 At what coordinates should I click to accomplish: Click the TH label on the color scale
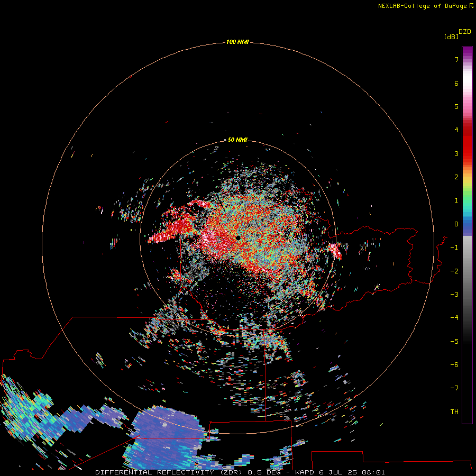454,412
